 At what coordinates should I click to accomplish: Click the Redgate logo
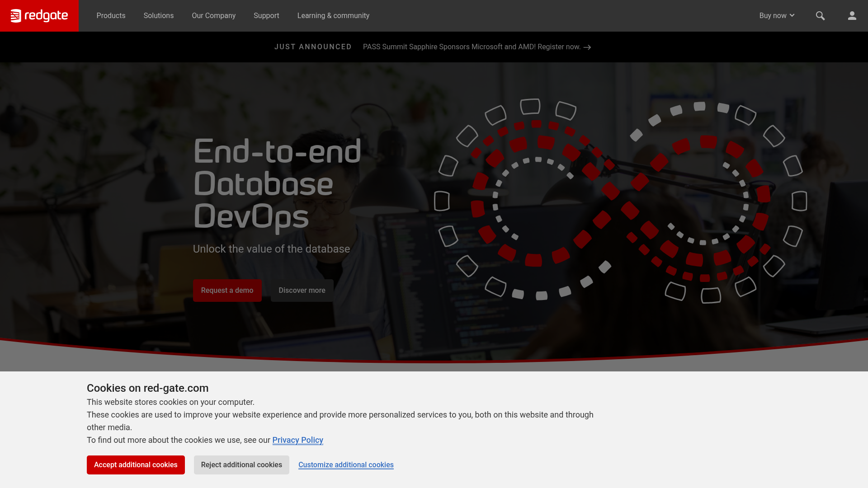[39, 15]
